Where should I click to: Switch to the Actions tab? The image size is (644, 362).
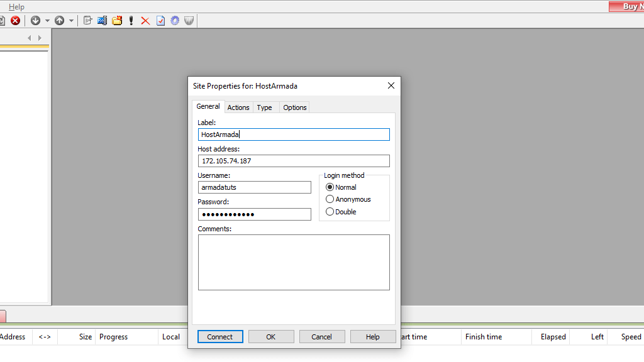click(238, 107)
